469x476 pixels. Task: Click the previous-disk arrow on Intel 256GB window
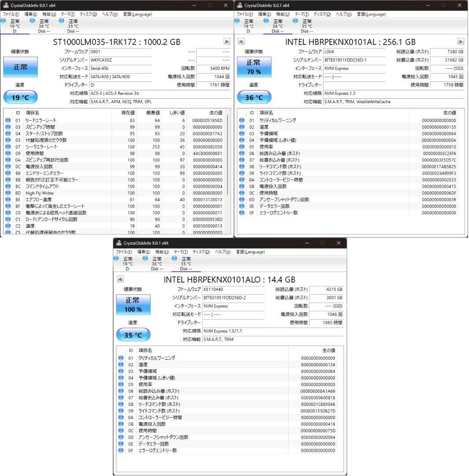pyautogui.click(x=240, y=41)
